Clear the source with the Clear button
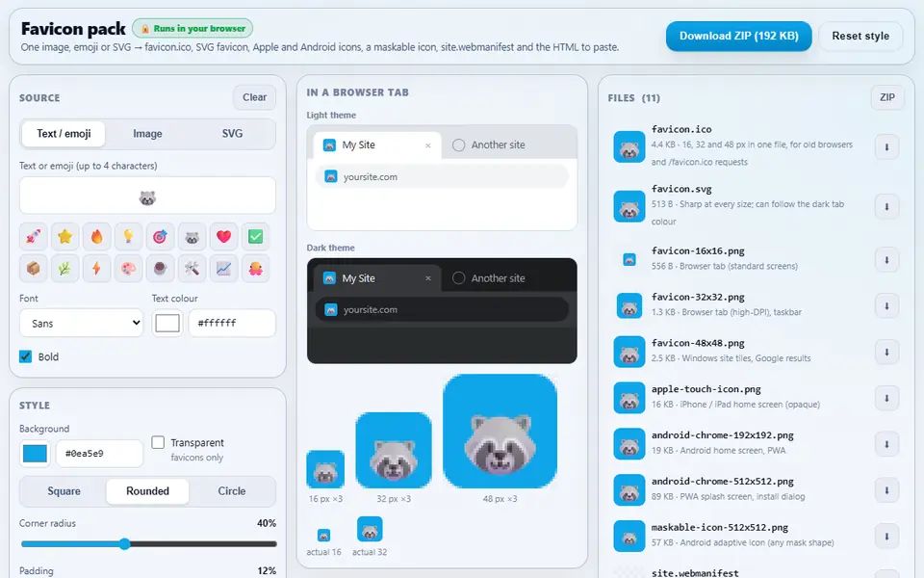The height and width of the screenshot is (578, 924). (x=254, y=97)
